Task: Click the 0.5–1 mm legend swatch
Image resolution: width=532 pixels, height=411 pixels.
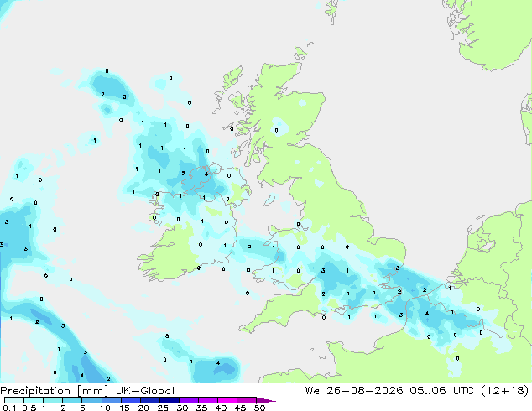Action: tap(34, 400)
